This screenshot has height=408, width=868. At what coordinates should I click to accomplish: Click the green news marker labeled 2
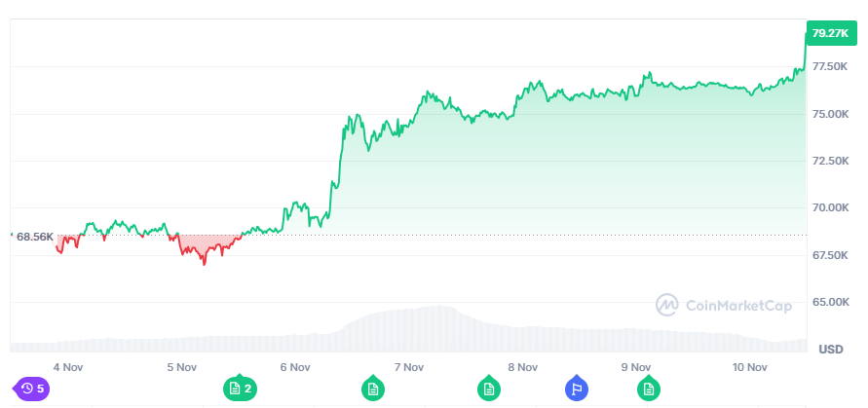click(240, 389)
